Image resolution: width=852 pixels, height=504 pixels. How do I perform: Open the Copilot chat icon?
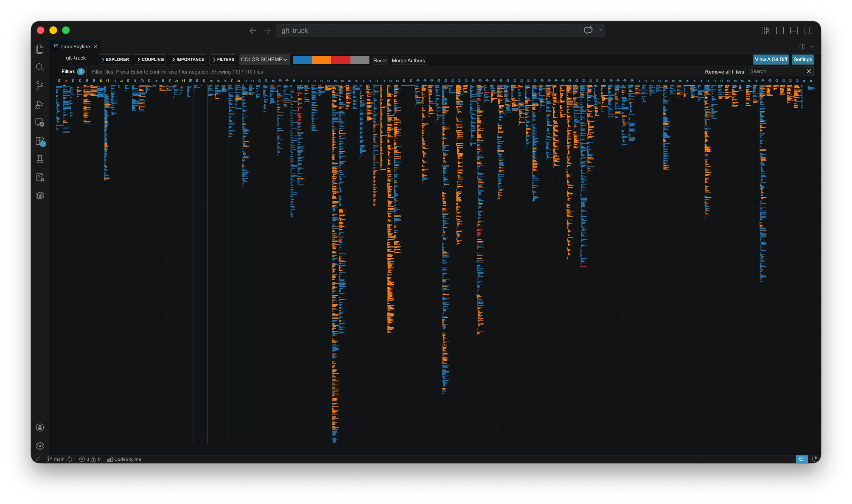pos(588,30)
